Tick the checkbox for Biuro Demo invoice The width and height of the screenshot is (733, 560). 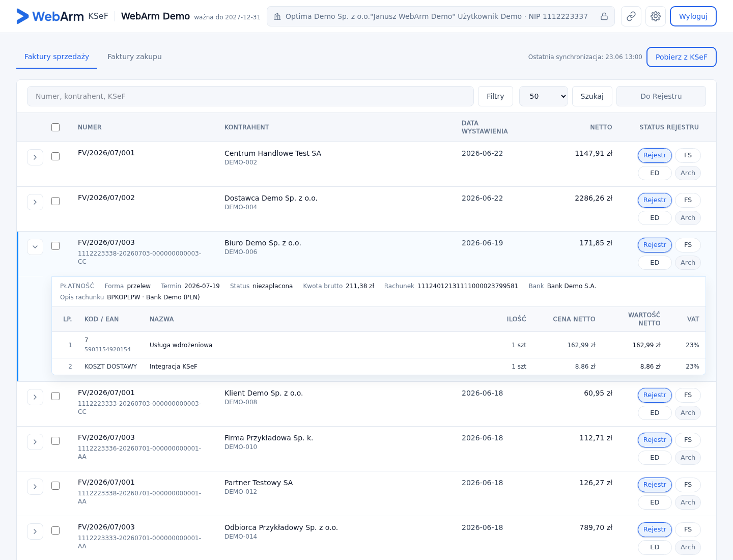coord(55,246)
